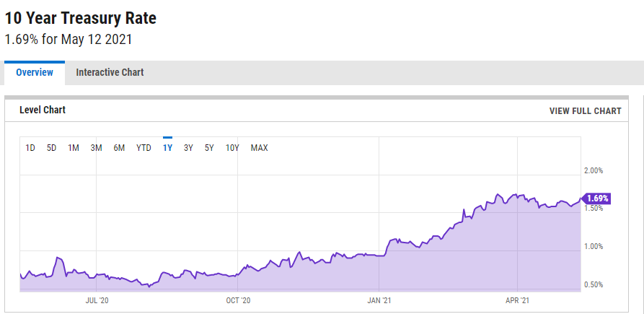Choose the 5D time range
This screenshot has height=314, width=644.
tap(52, 148)
